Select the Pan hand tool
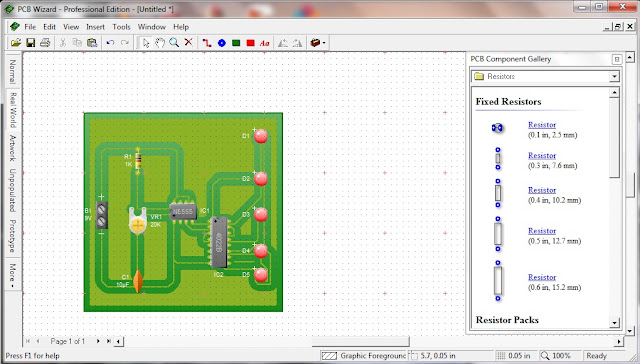 point(160,42)
